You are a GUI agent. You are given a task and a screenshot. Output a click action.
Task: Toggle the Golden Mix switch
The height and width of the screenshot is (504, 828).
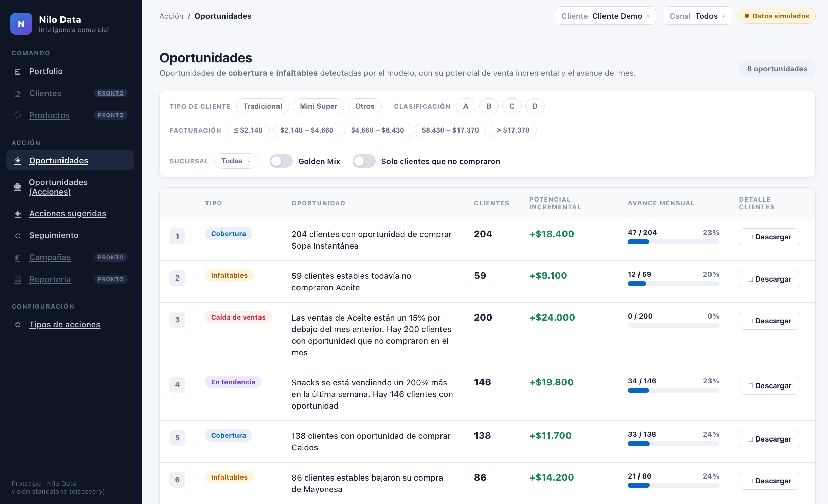tap(281, 161)
